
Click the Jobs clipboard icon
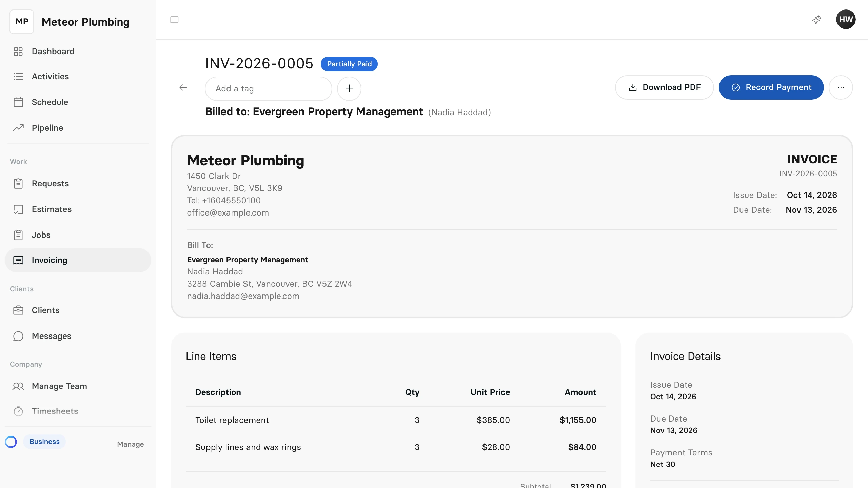(18, 235)
